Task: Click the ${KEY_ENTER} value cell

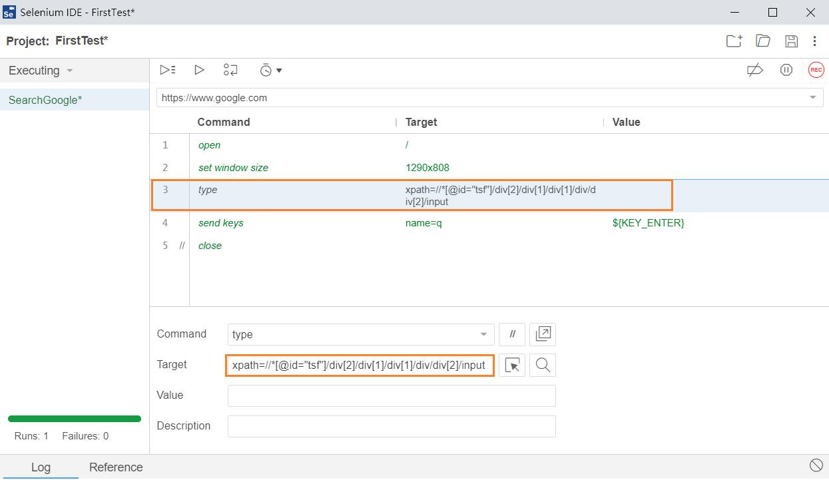Action: coord(649,223)
